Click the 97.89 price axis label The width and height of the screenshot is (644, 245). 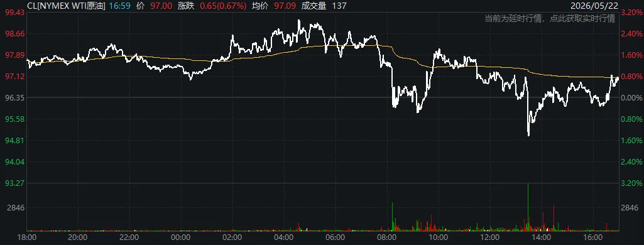pyautogui.click(x=14, y=55)
